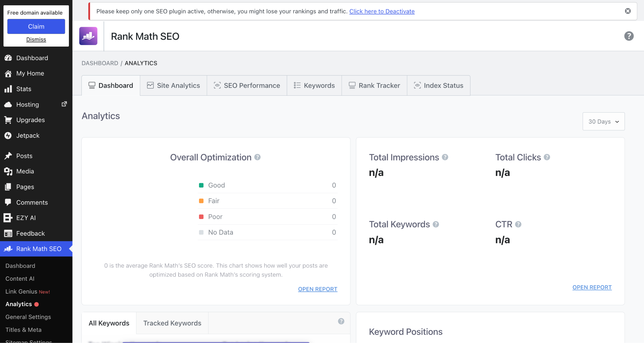Dismiss the free domain offer

[36, 39]
